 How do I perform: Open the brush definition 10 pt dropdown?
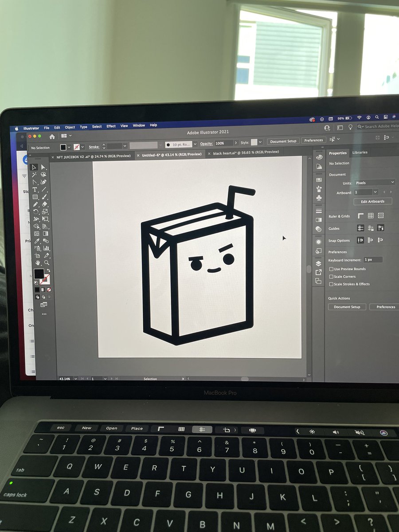click(x=196, y=144)
